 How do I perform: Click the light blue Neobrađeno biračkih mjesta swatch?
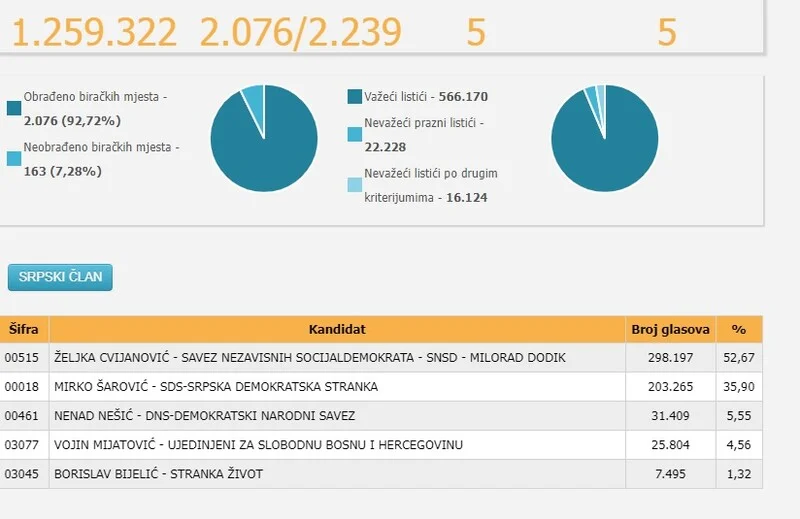pyautogui.click(x=14, y=158)
